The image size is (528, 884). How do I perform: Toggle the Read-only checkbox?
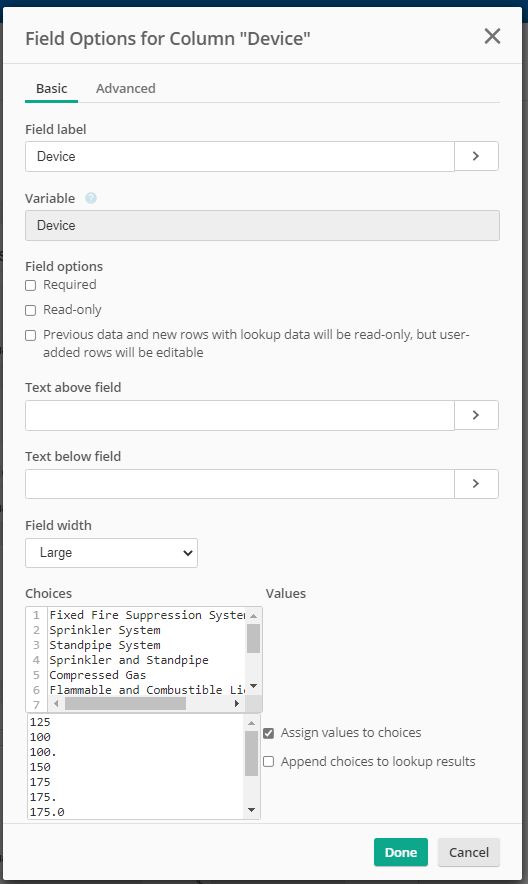(30, 310)
